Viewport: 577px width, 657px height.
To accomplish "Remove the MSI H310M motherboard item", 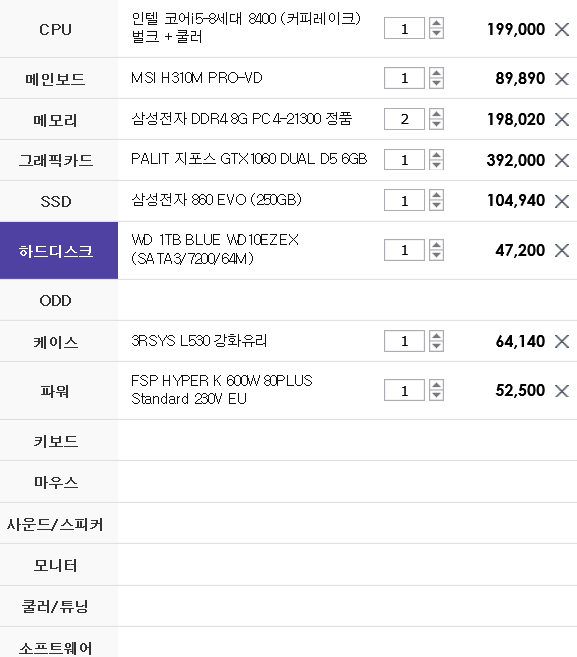I will 561,78.
